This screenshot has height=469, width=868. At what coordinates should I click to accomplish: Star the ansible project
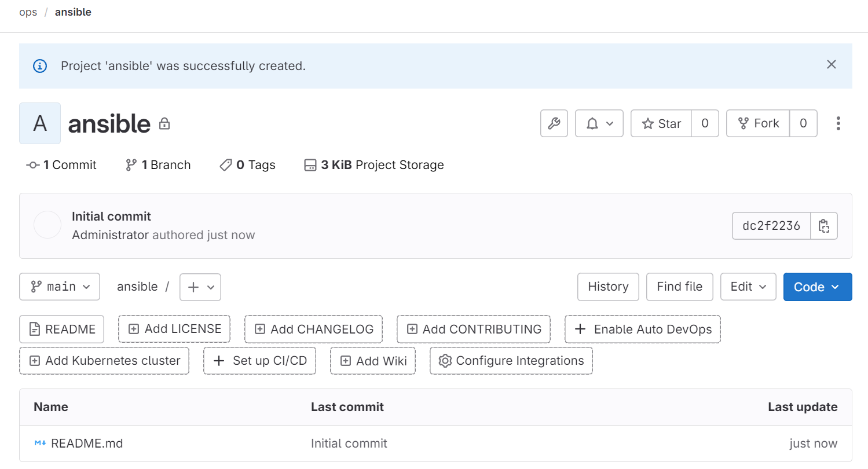661,123
